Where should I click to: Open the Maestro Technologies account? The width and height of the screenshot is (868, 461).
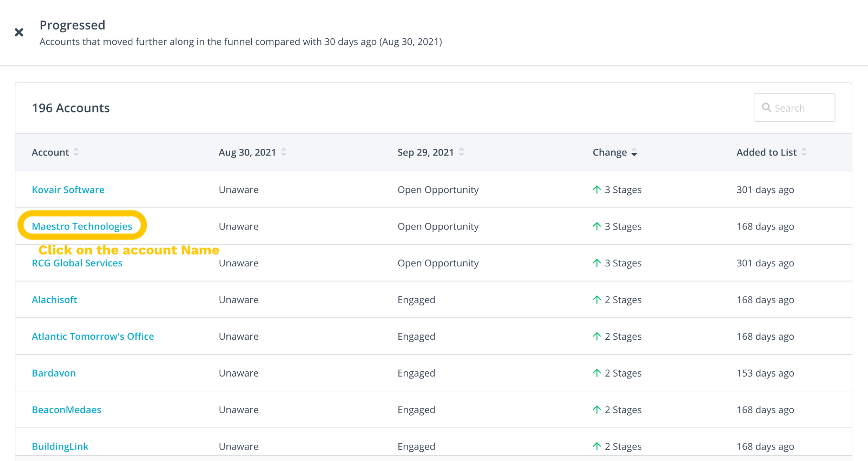click(82, 226)
